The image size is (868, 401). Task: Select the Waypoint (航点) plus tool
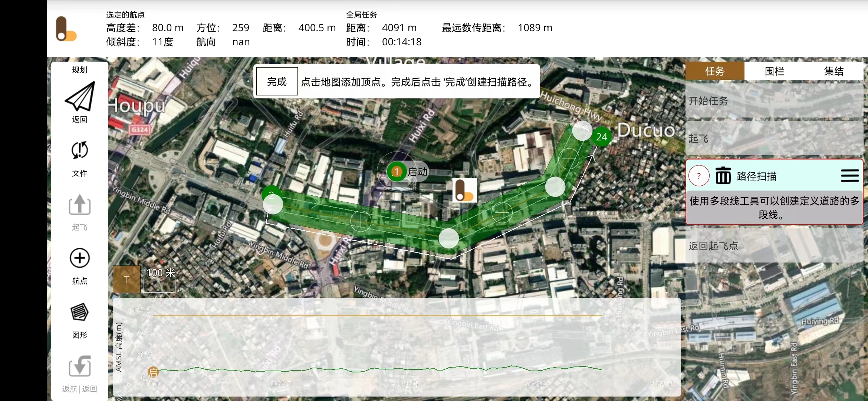pos(80,258)
